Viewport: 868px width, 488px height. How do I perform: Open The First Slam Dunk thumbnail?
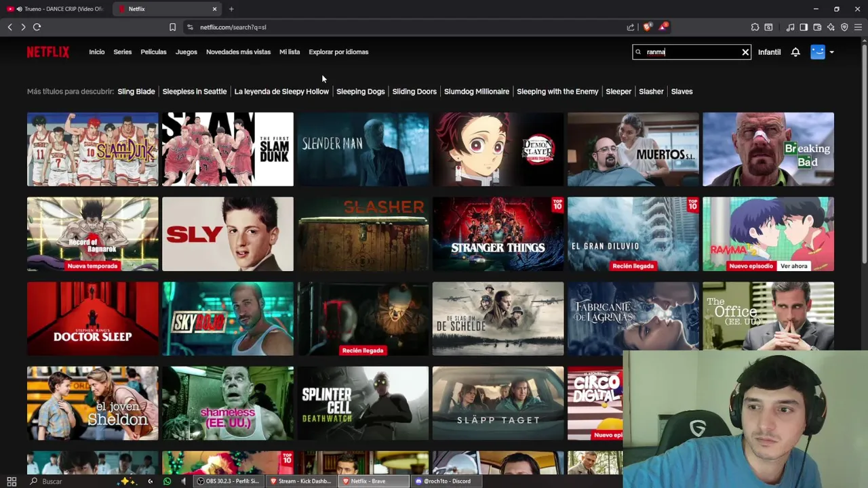[228, 149]
